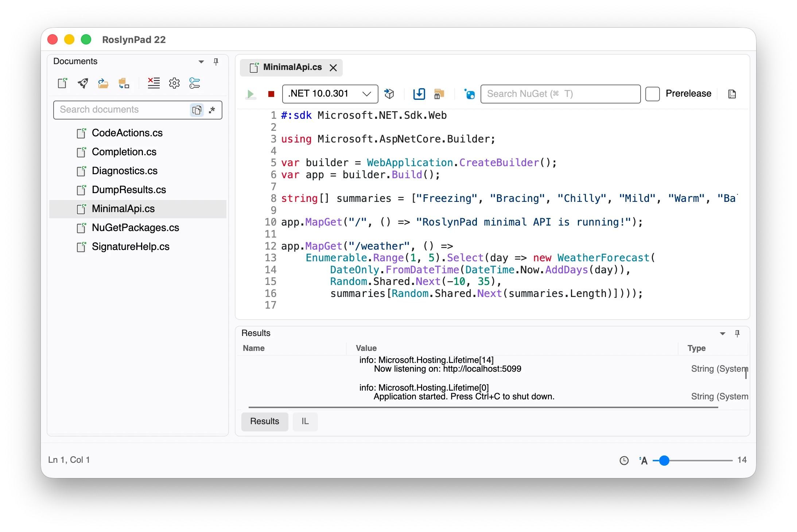797x532 pixels.
Task: Select MinimalApi.cs in the document list
Action: [138, 209]
